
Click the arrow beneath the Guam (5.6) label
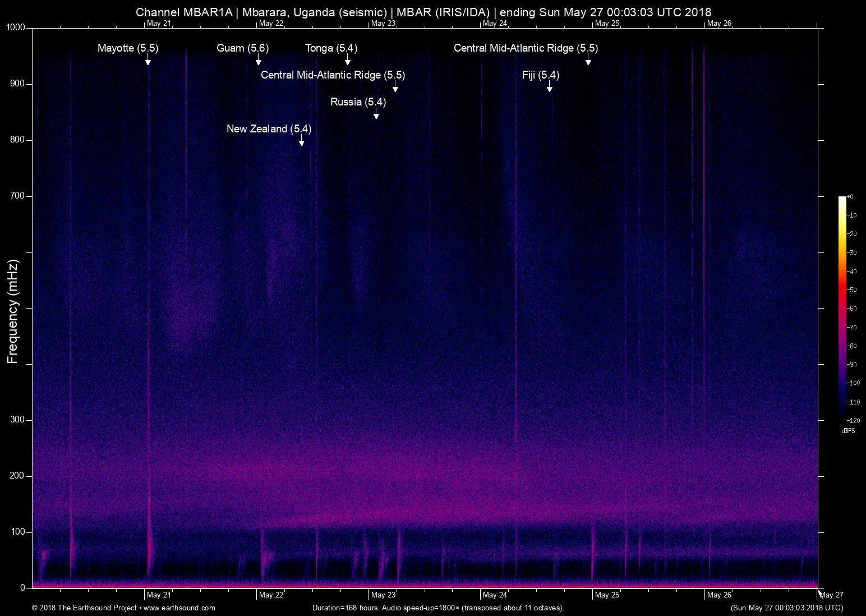coord(259,61)
